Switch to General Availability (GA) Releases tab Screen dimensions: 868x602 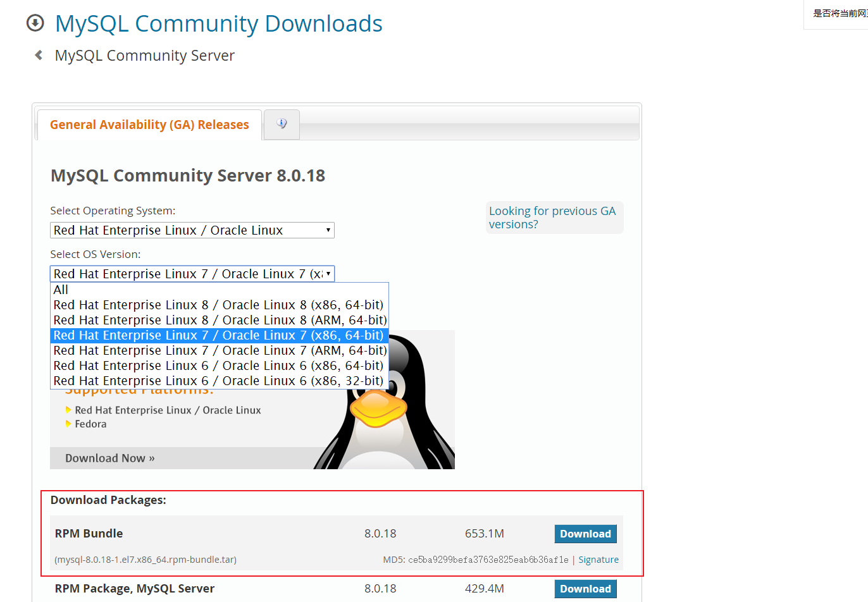pos(149,125)
